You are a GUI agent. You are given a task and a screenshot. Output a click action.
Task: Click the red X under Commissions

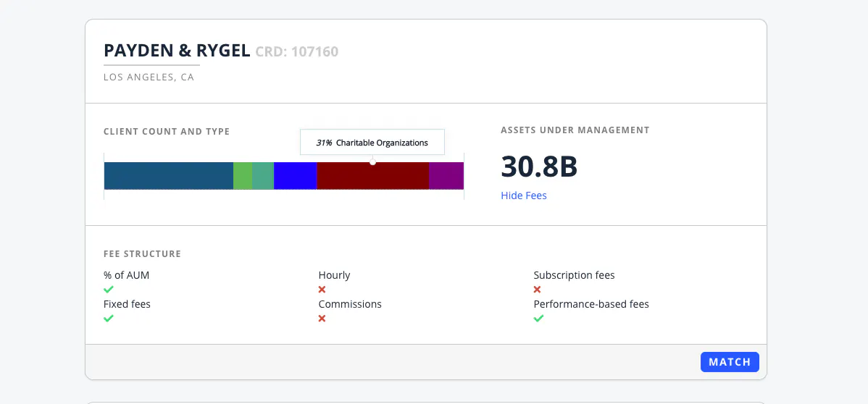(x=322, y=319)
